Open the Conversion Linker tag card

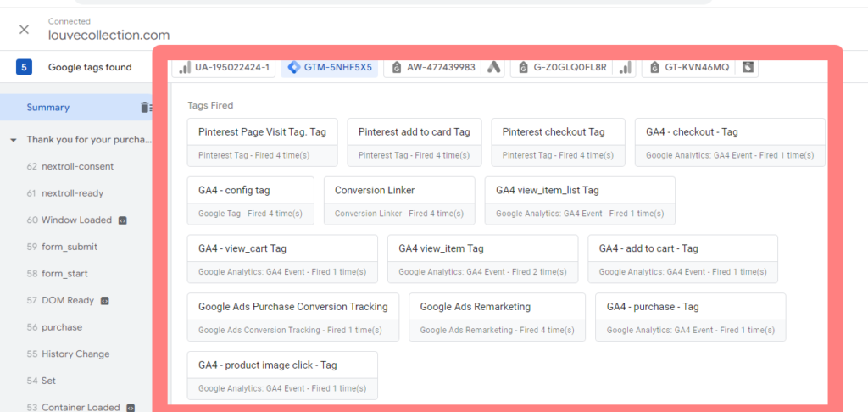point(399,200)
